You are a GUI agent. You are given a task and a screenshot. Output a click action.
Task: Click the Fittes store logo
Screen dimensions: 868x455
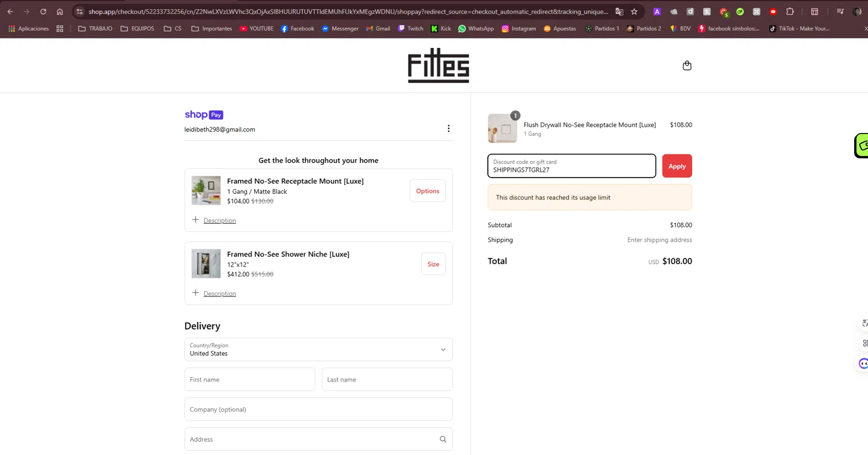coord(438,65)
